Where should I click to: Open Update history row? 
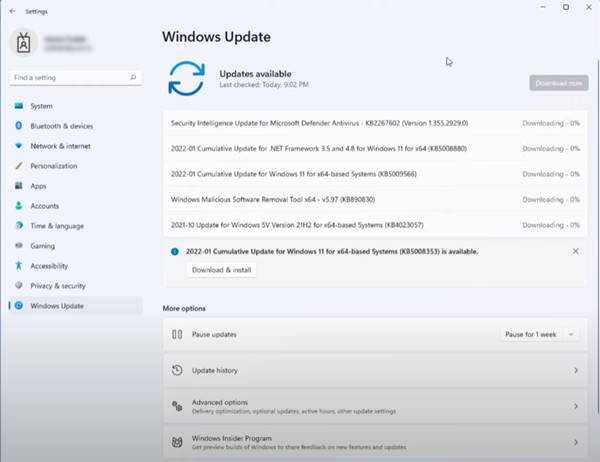point(375,370)
